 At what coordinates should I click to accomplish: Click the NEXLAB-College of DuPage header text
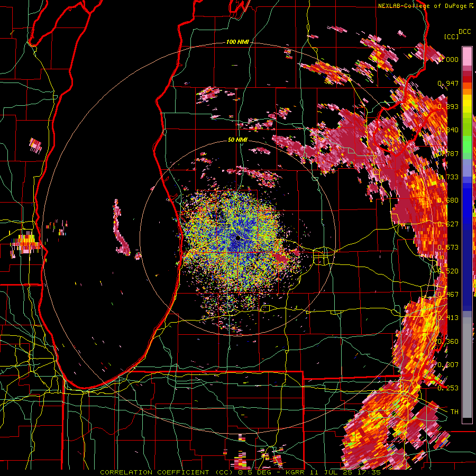423,6
